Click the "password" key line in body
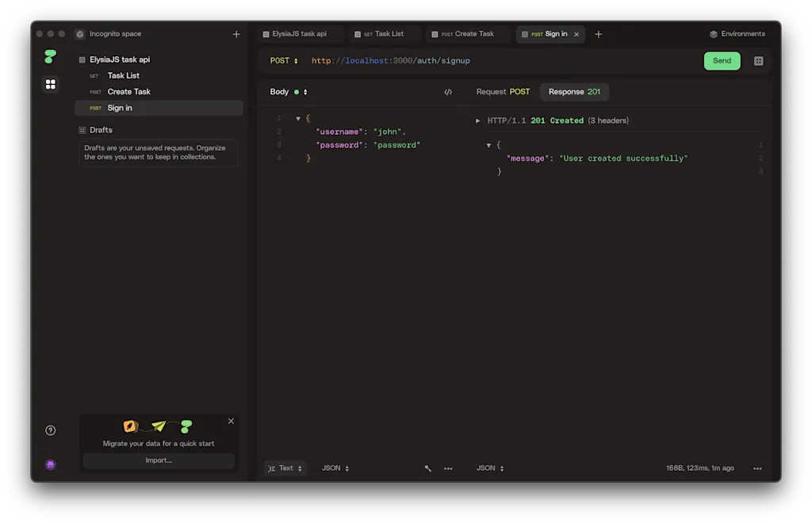 368,145
